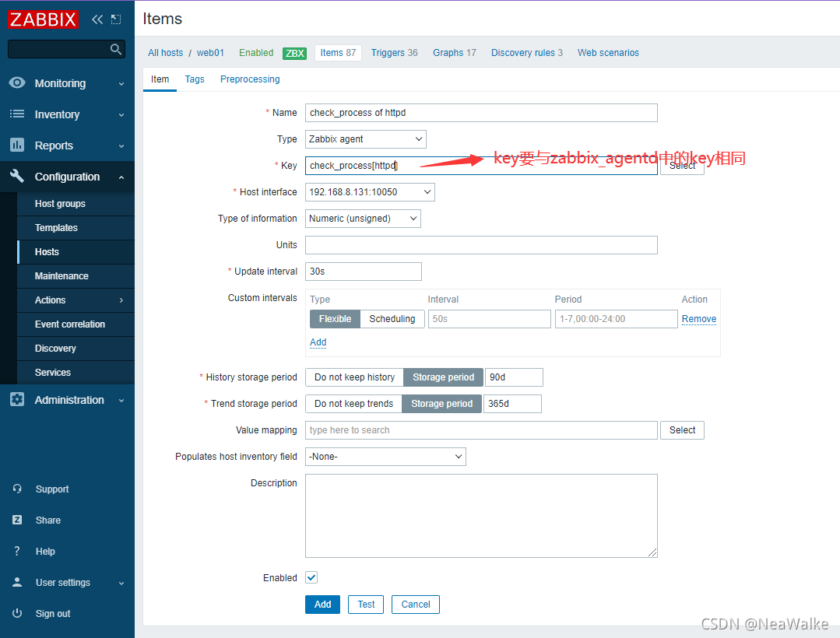
Task: Click the Share Z icon
Action: click(17, 520)
